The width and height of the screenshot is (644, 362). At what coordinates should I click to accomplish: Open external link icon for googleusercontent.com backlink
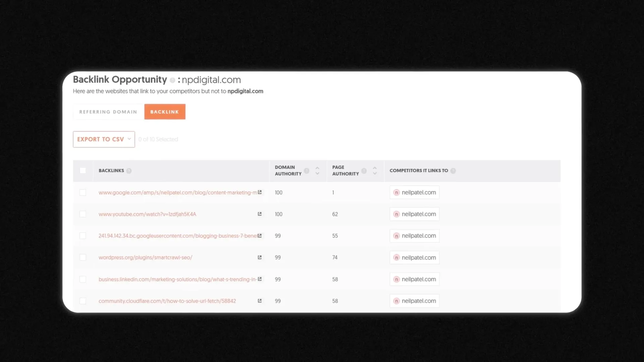pyautogui.click(x=260, y=236)
